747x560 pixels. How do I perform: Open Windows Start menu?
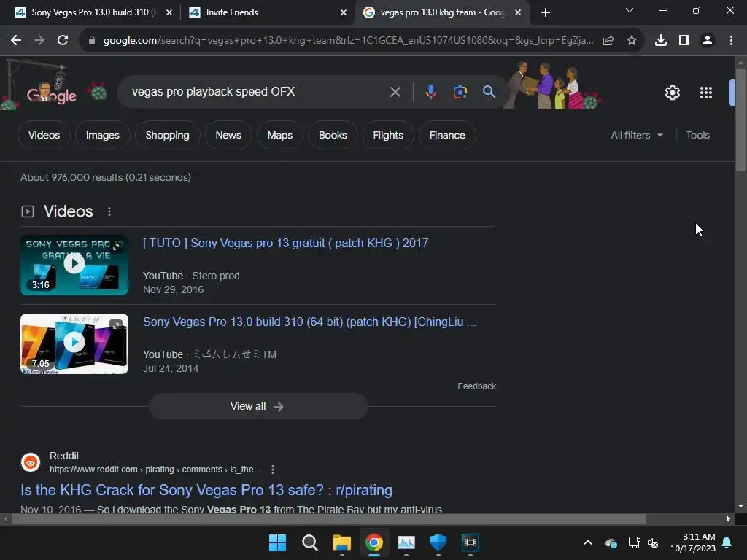pos(277,542)
